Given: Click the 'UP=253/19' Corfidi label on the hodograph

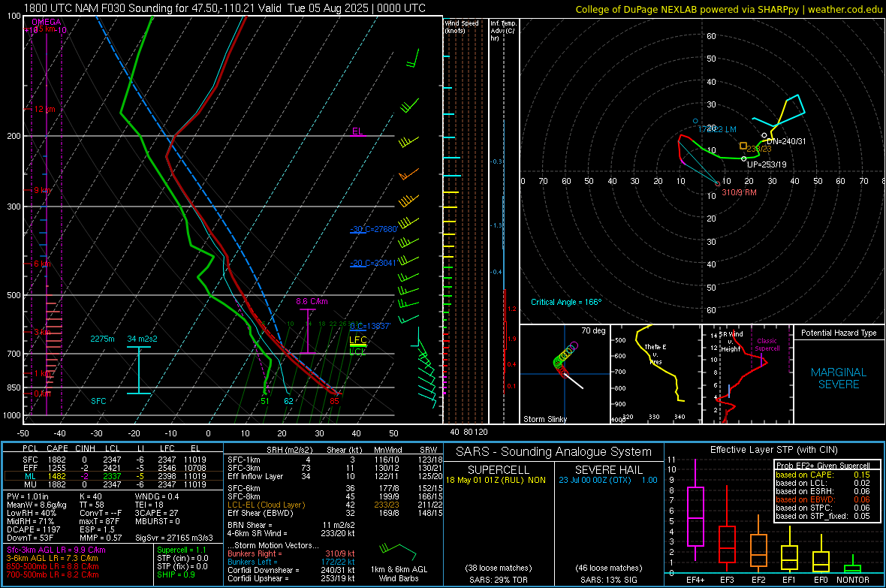Looking at the screenshot, I should 767,164.
